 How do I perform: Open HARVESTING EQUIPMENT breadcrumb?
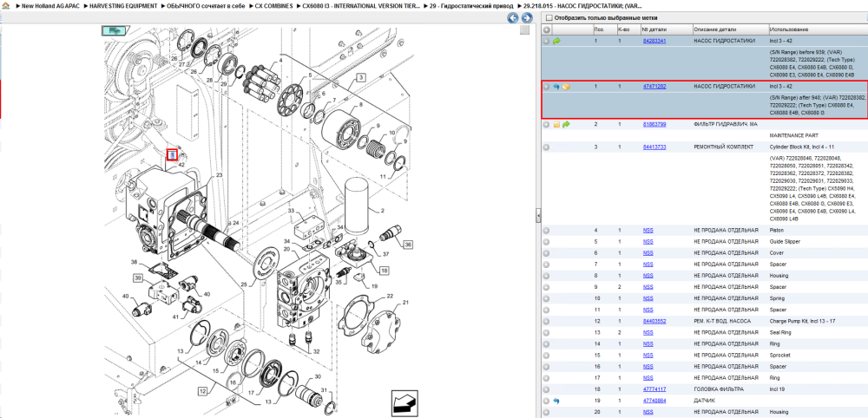(x=123, y=5)
